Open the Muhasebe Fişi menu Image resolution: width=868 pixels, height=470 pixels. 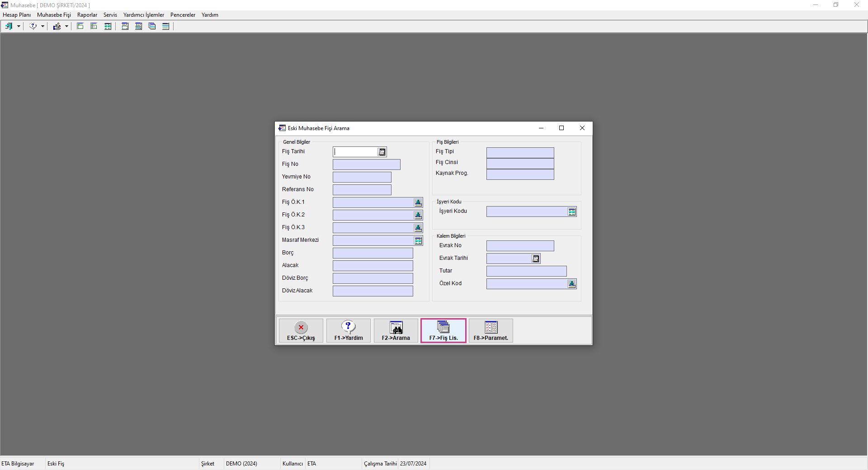[54, 15]
